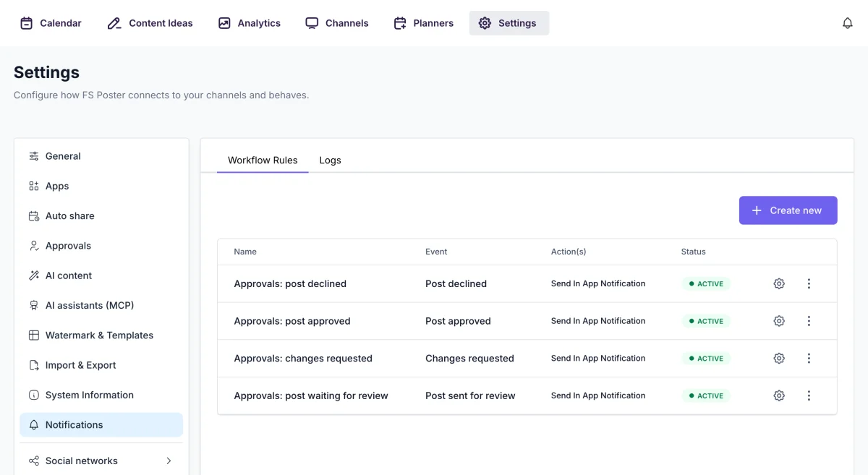Expand Social networks chevron
This screenshot has width=868, height=475.
pyautogui.click(x=169, y=461)
